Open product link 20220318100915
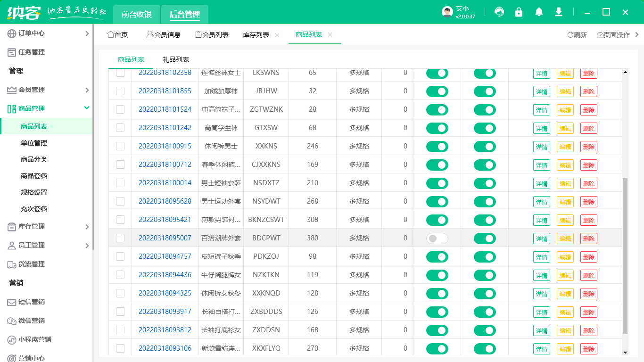 (x=165, y=146)
